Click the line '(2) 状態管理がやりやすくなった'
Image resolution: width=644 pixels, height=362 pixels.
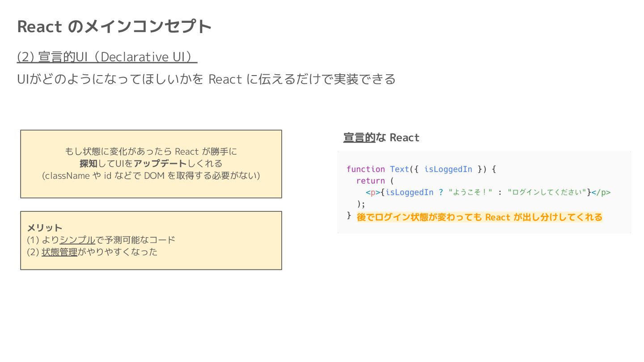point(92,252)
